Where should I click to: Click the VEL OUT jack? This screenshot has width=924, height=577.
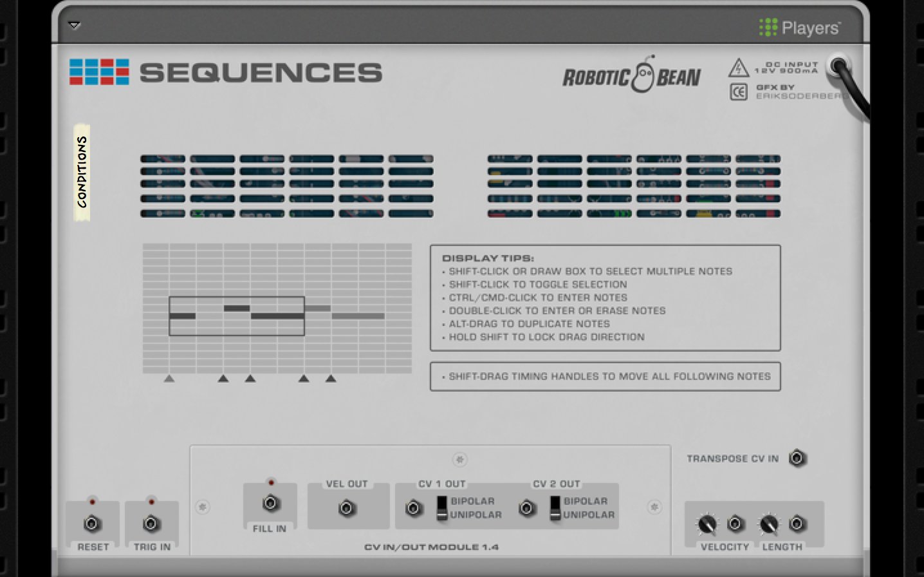(347, 508)
